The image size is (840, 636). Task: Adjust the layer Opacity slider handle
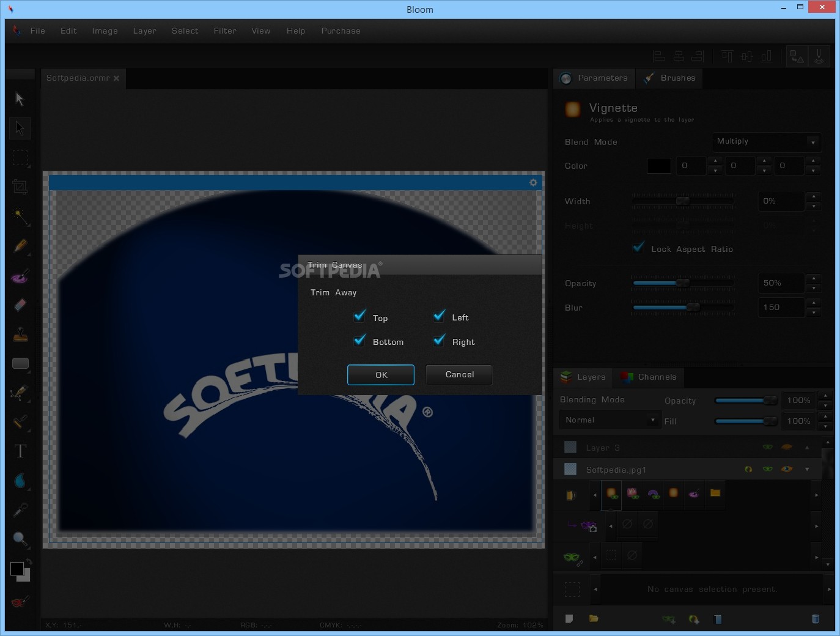770,401
